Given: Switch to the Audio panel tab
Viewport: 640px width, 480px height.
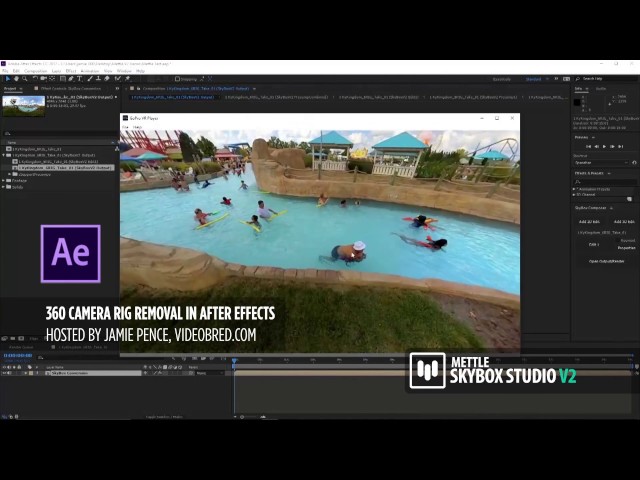Looking at the screenshot, I should pos(601,89).
